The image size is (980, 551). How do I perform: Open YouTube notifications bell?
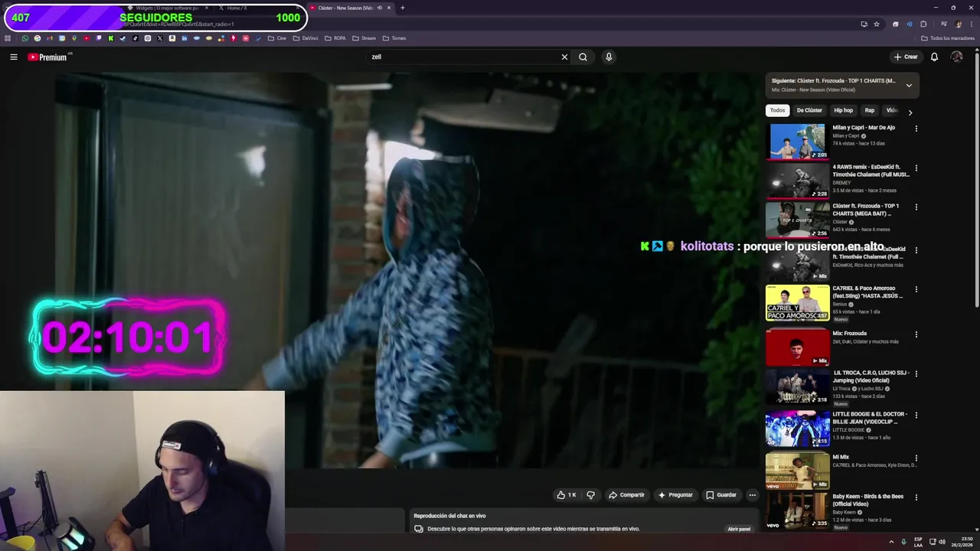934,57
